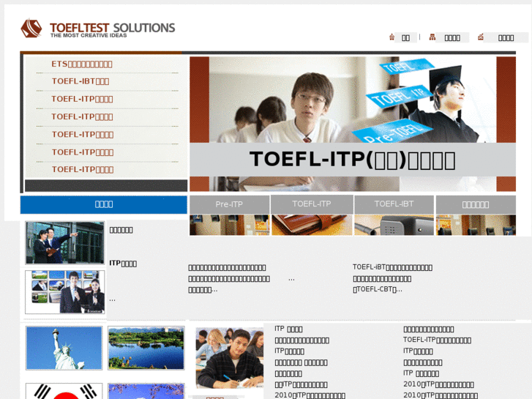Click the leather notebook image under TOEFL-ITP
The height and width of the screenshot is (399, 532).
coord(312,225)
